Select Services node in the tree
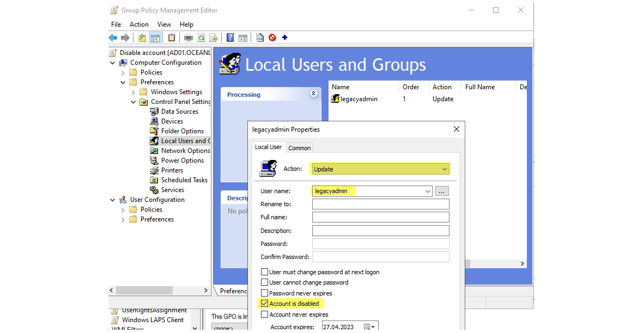 click(173, 190)
